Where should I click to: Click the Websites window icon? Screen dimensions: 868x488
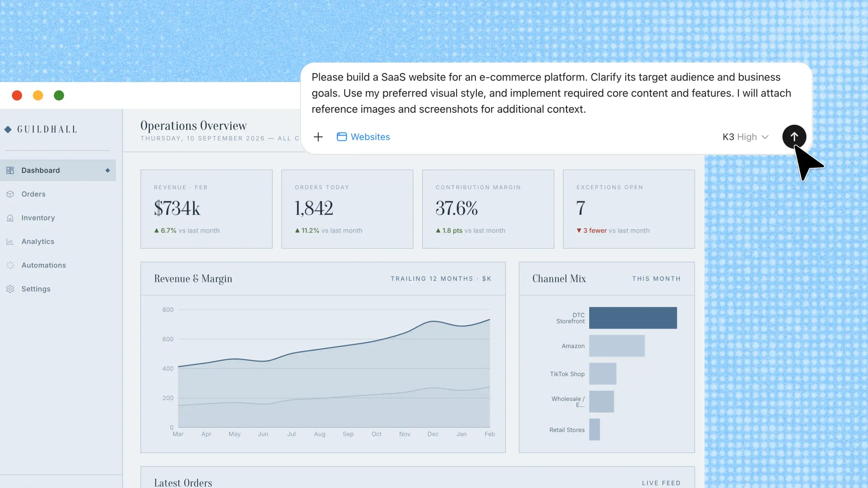(x=342, y=137)
